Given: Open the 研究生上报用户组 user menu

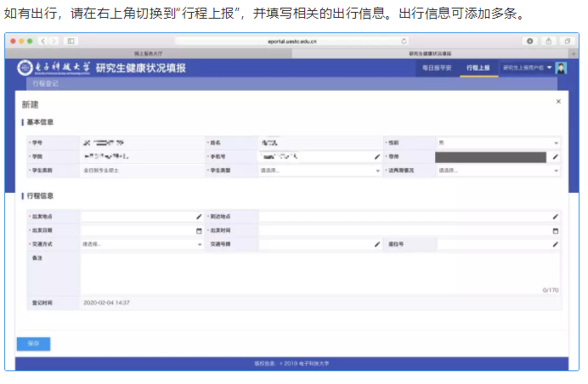Looking at the screenshot, I should [x=527, y=68].
